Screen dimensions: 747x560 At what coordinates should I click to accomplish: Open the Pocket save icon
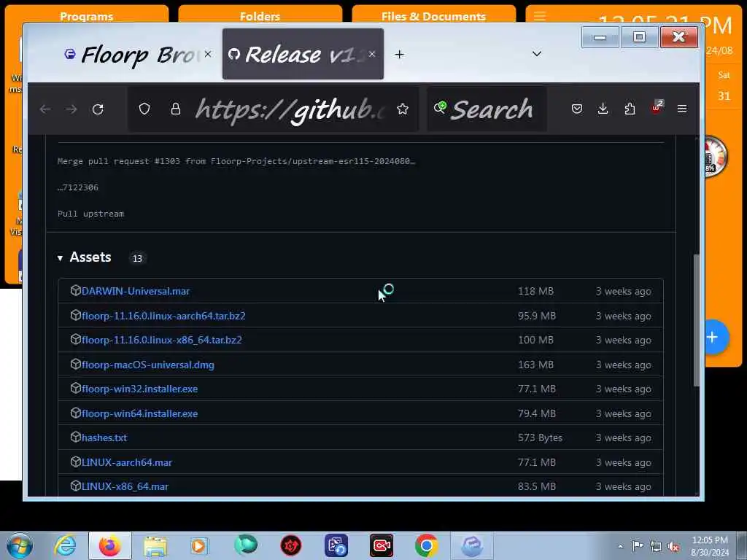coord(577,109)
